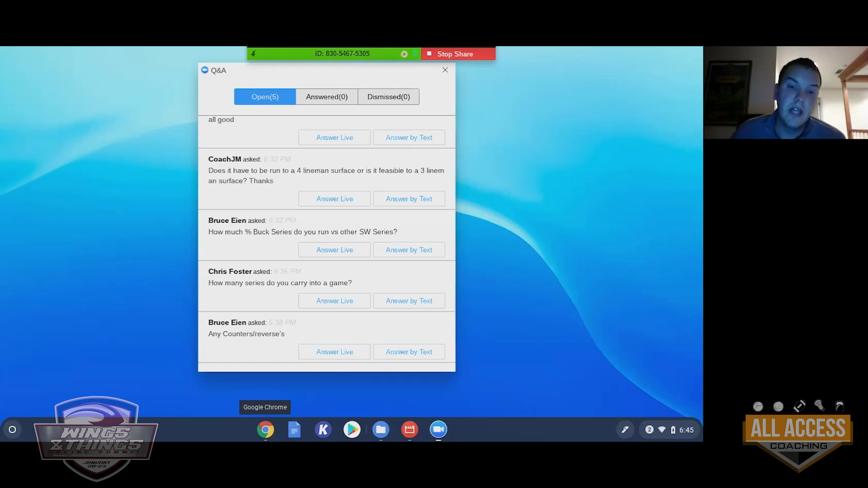Switch to the Zoom app icon

tap(438, 430)
